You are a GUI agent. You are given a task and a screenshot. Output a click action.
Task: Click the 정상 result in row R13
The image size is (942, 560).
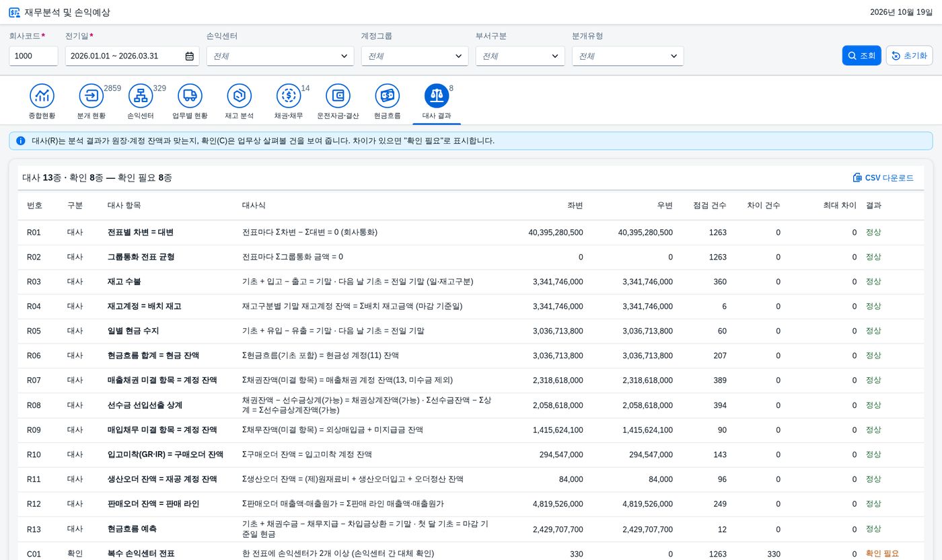pos(873,529)
